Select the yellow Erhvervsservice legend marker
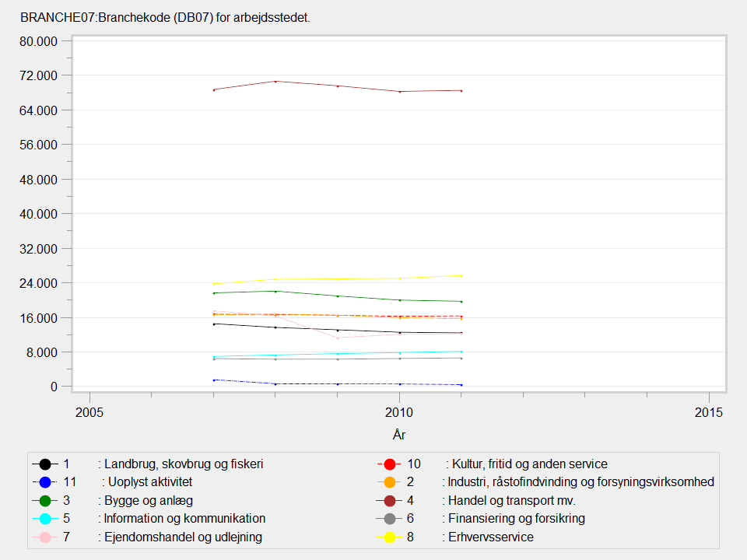Viewport: 747px width, 560px height. tap(389, 537)
